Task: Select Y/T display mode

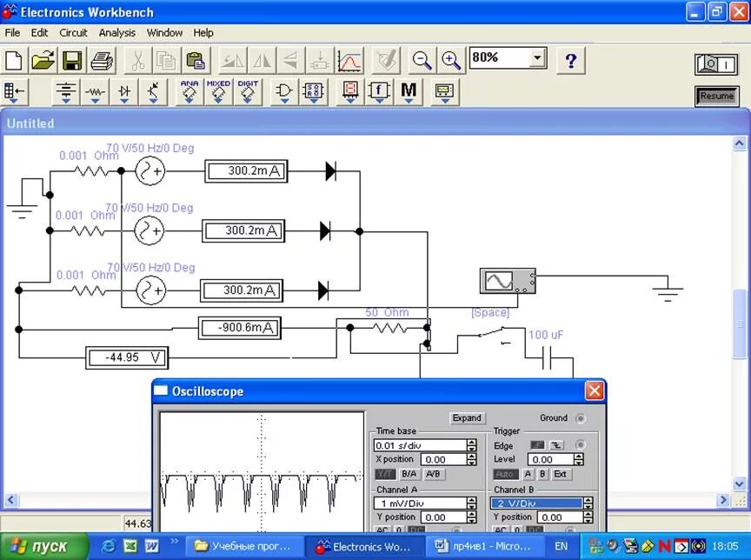Action: pyautogui.click(x=385, y=474)
